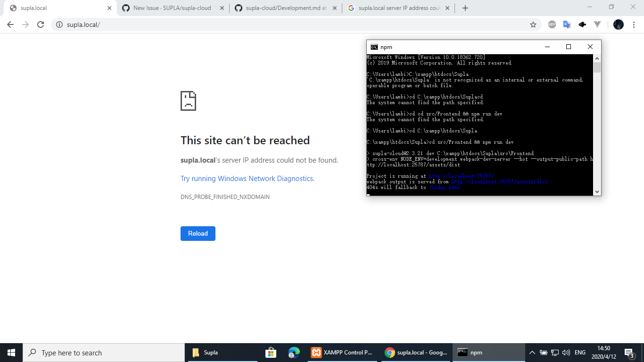
Task: Switch to the supla.local server IP address Google tab
Action: [399, 8]
